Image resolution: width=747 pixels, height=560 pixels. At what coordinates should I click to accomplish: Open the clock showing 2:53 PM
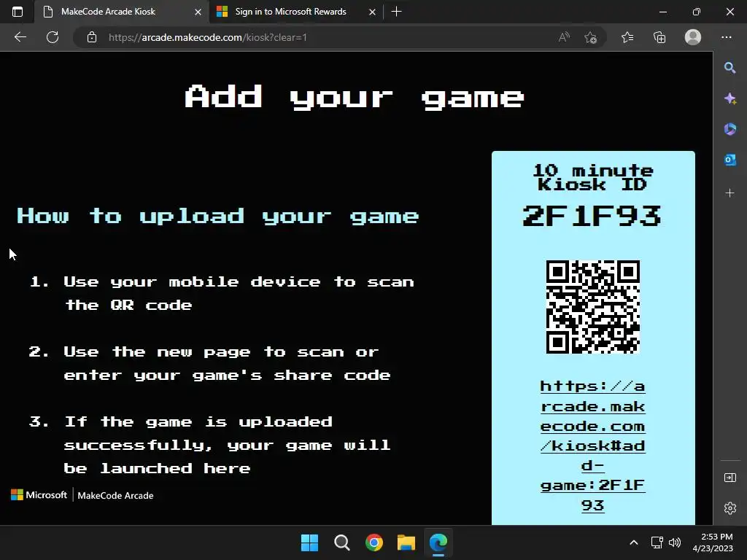click(x=713, y=542)
